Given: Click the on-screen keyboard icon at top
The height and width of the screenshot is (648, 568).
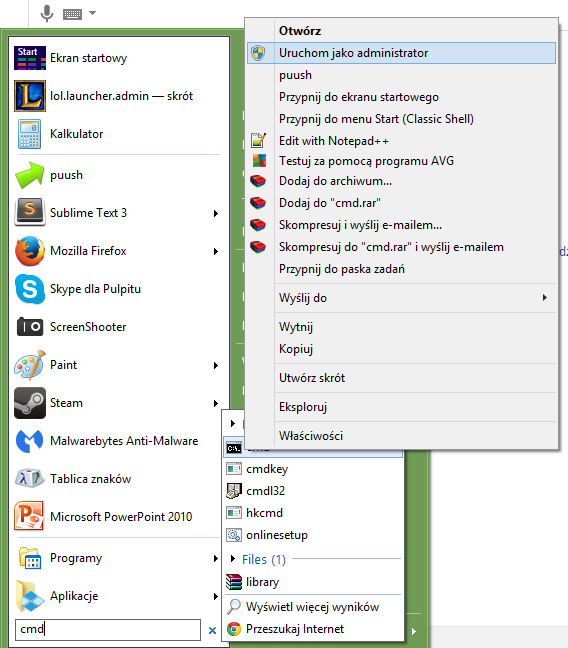Looking at the screenshot, I should tap(72, 14).
